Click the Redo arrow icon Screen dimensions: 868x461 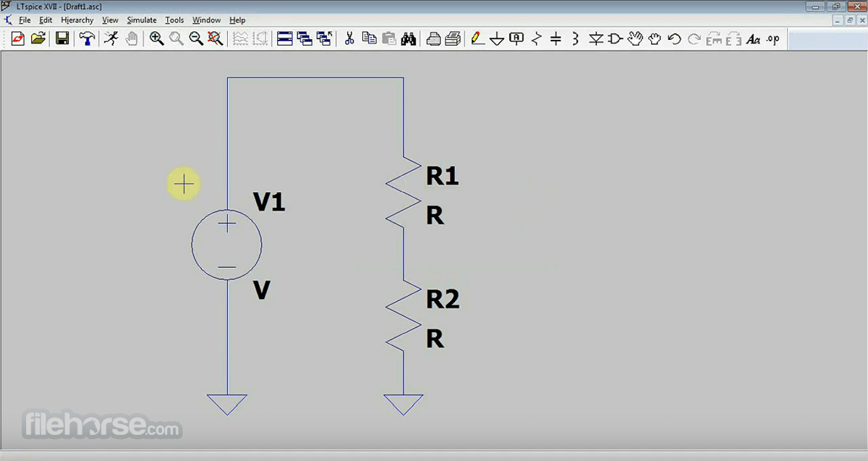694,38
